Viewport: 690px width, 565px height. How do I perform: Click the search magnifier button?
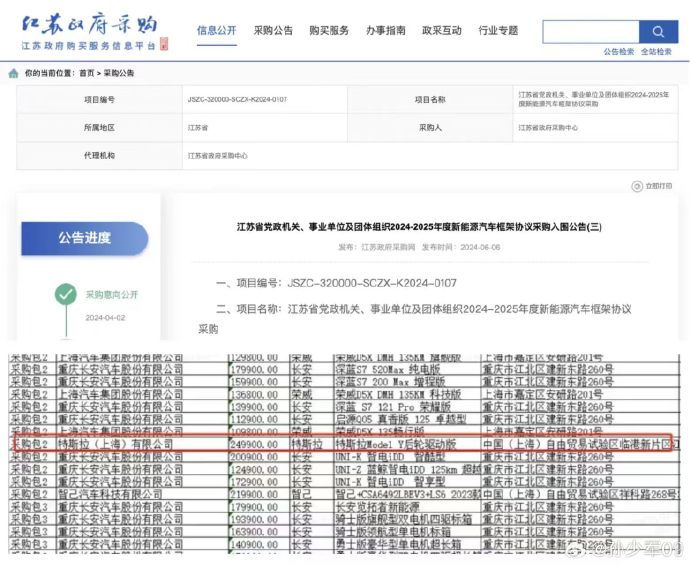coord(658,31)
